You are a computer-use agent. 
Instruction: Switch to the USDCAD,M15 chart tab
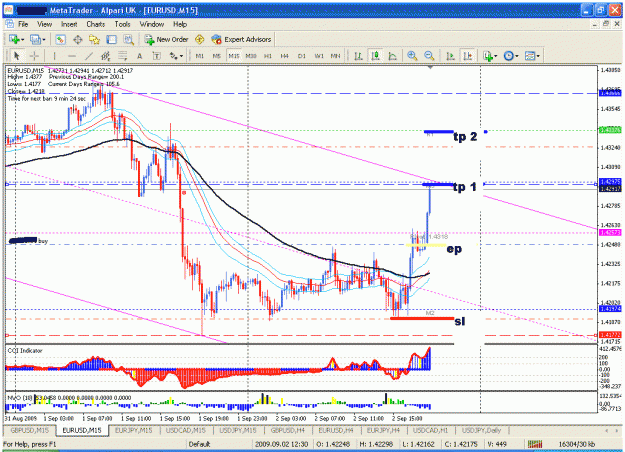point(186,430)
